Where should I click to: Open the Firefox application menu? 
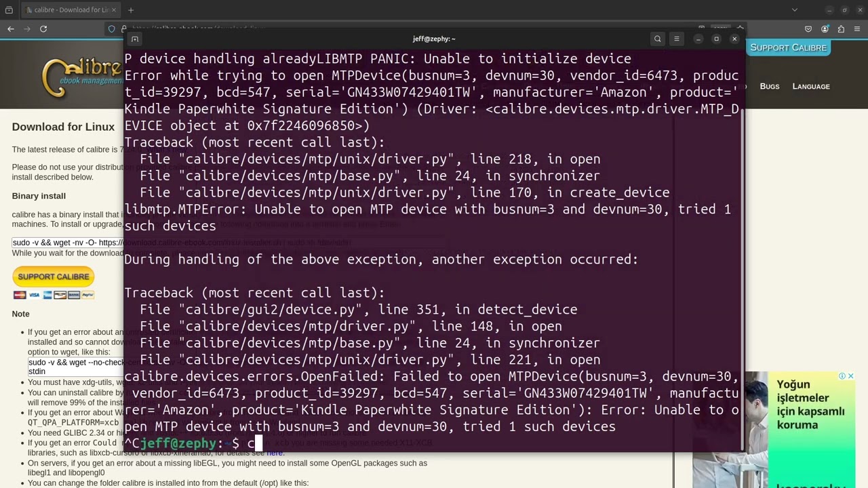point(857,28)
